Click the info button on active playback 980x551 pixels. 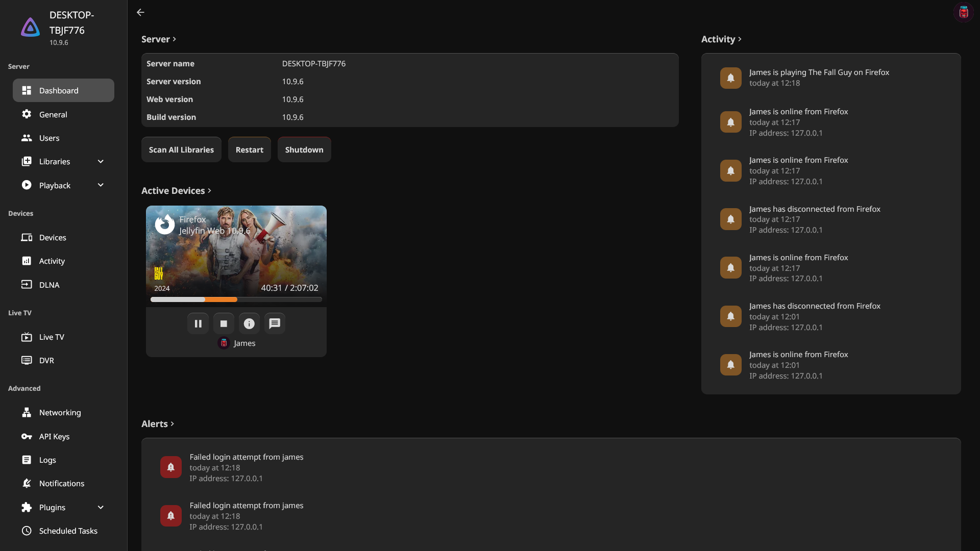tap(249, 323)
